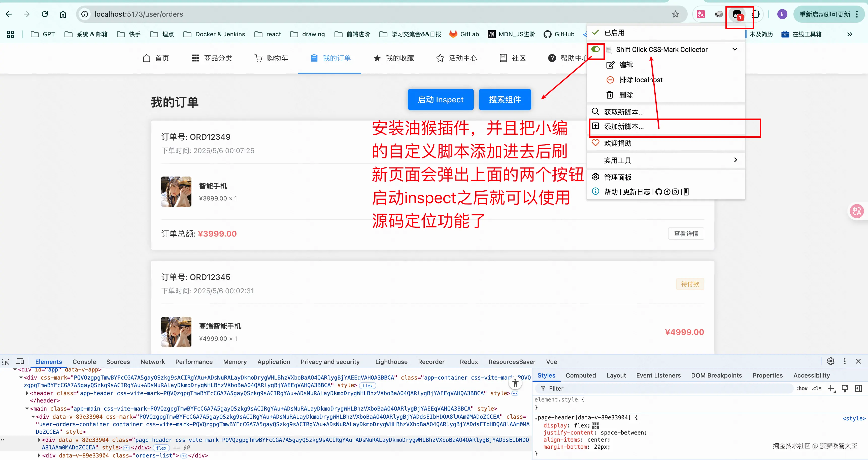Toggle the :hov element state panel
868x460 pixels.
coord(802,389)
